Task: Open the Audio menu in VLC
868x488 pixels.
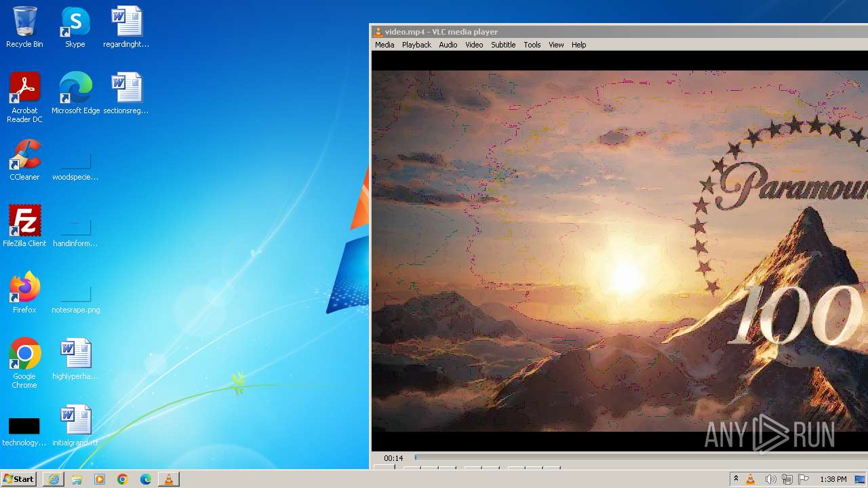Action: pyautogui.click(x=448, y=45)
